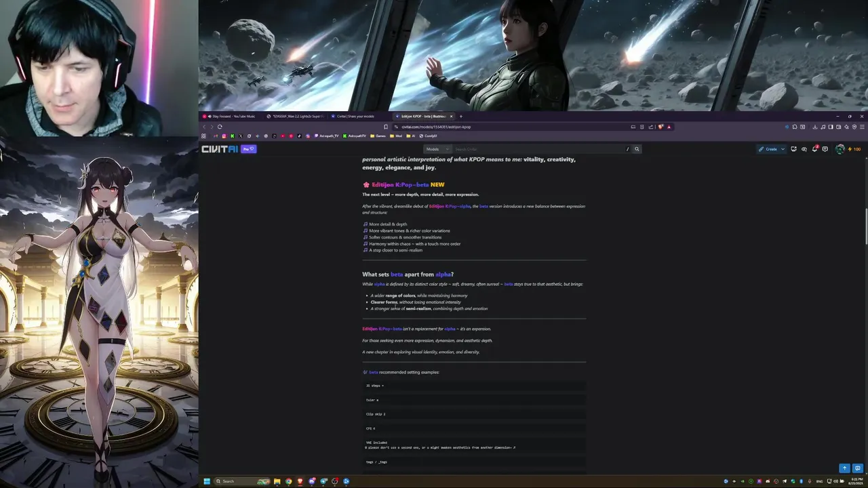This screenshot has width=868, height=488.
Task: Open the Mod bookmarks folder
Action: [396, 136]
